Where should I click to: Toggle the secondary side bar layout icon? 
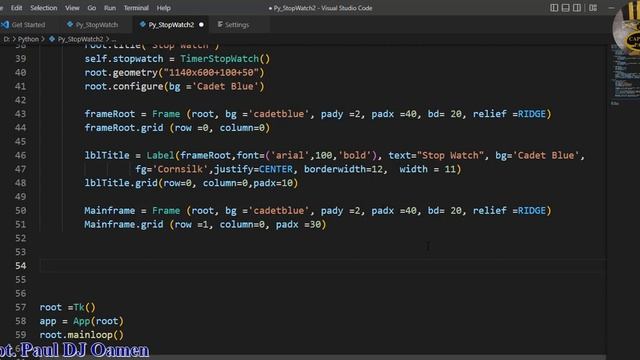[577, 8]
